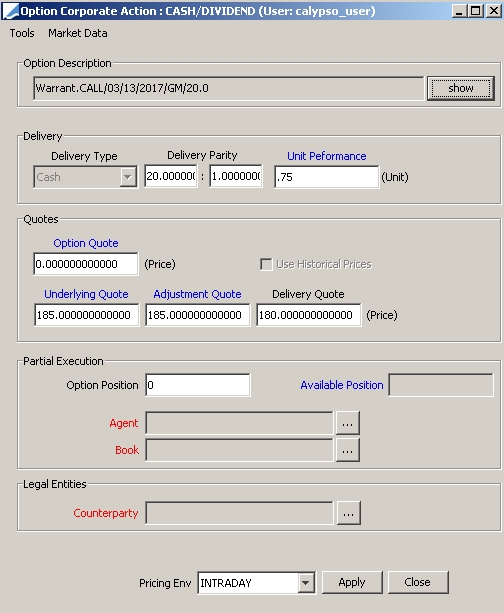Minimize the Option Corporate Action window
This screenshot has width=504, height=613.
pyautogui.click(x=459, y=11)
